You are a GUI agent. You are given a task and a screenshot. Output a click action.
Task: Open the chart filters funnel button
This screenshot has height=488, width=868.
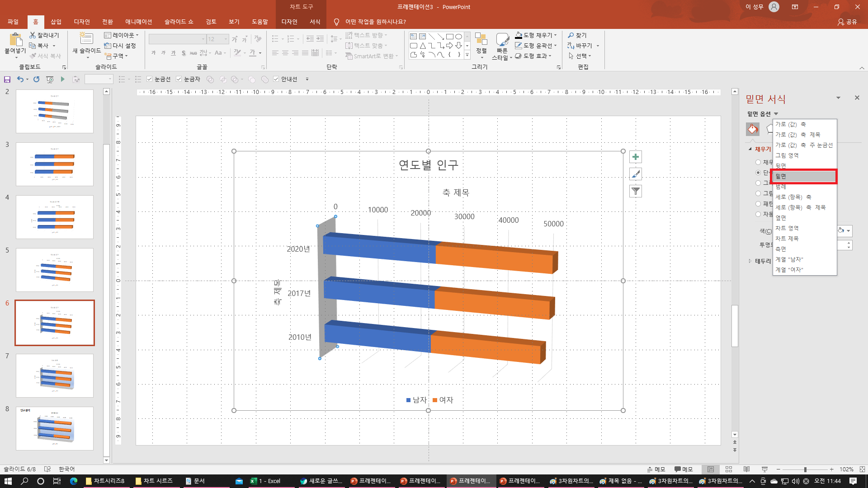pyautogui.click(x=636, y=192)
